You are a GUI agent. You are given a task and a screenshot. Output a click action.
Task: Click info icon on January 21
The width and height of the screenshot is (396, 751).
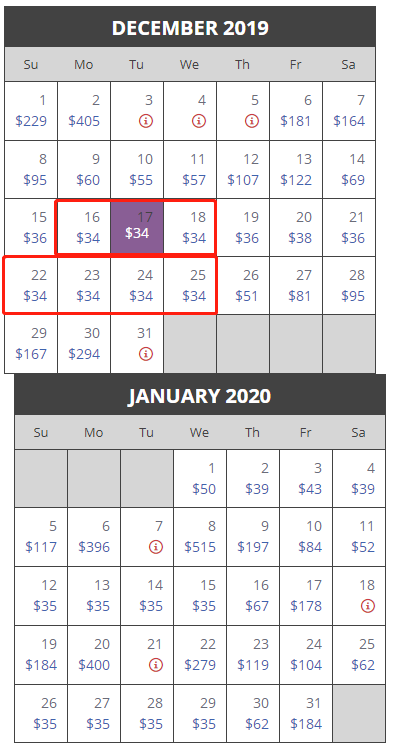(x=156, y=665)
